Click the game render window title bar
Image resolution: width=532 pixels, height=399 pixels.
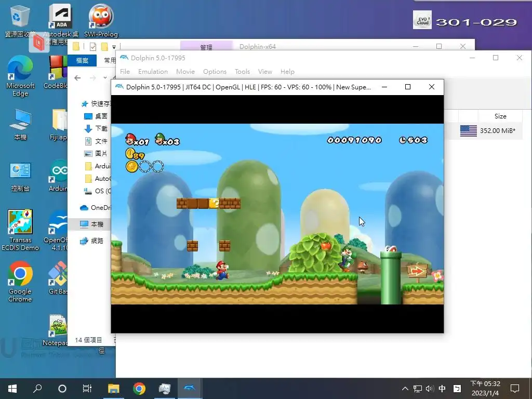[x=248, y=87]
